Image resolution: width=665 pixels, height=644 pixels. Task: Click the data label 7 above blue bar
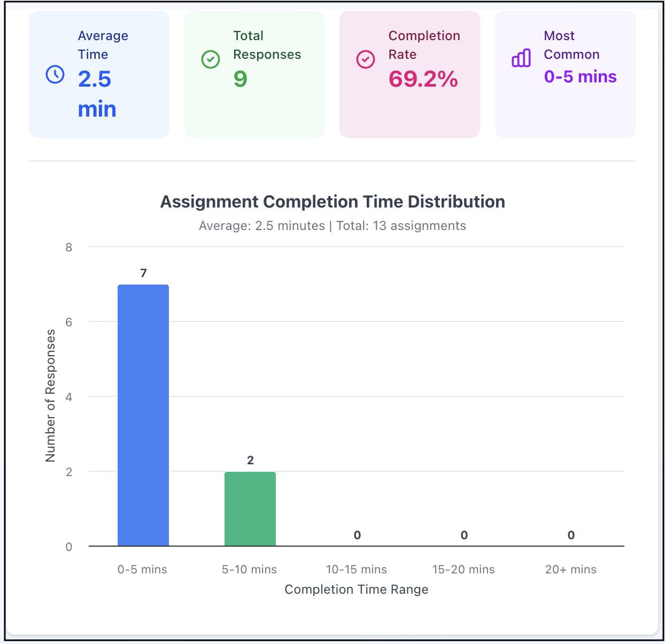click(x=143, y=273)
